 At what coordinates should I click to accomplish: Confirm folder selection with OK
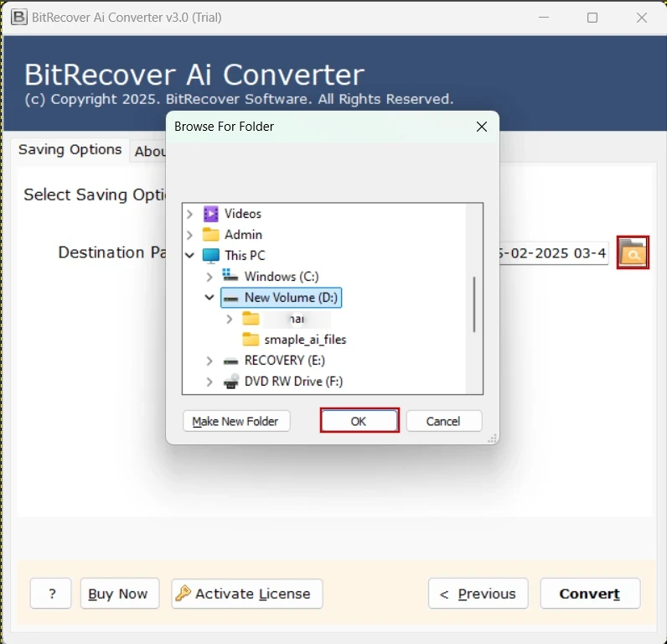click(359, 421)
